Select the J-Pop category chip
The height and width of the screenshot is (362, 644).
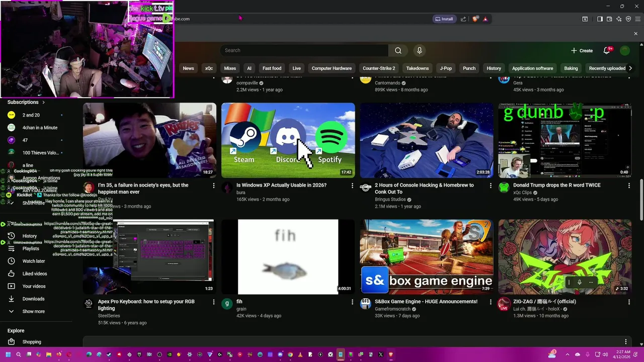(446, 68)
